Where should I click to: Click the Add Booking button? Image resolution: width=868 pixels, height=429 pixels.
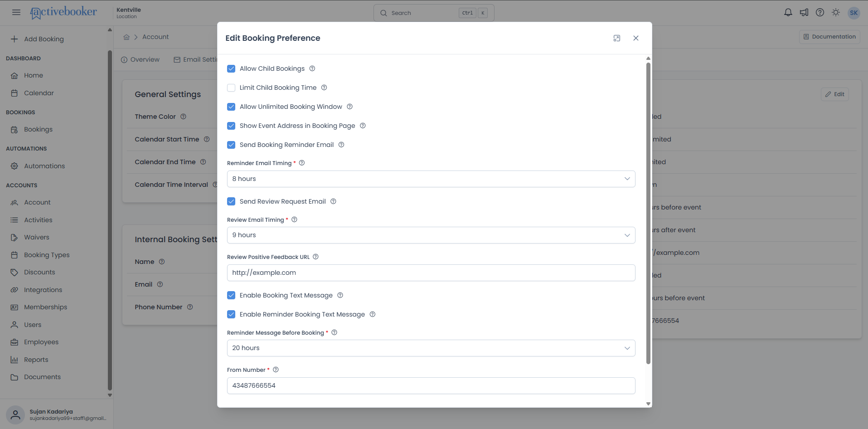pyautogui.click(x=38, y=39)
